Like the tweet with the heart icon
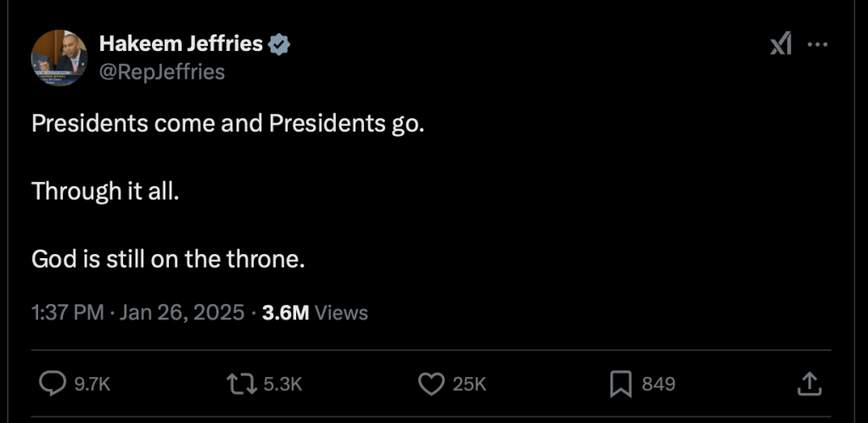The image size is (868, 423). pyautogui.click(x=432, y=384)
